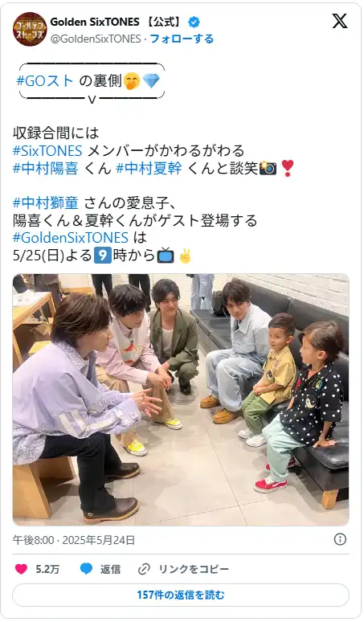Open the @GoldenSixTONES handle
The width and height of the screenshot is (364, 622).
click(96, 39)
